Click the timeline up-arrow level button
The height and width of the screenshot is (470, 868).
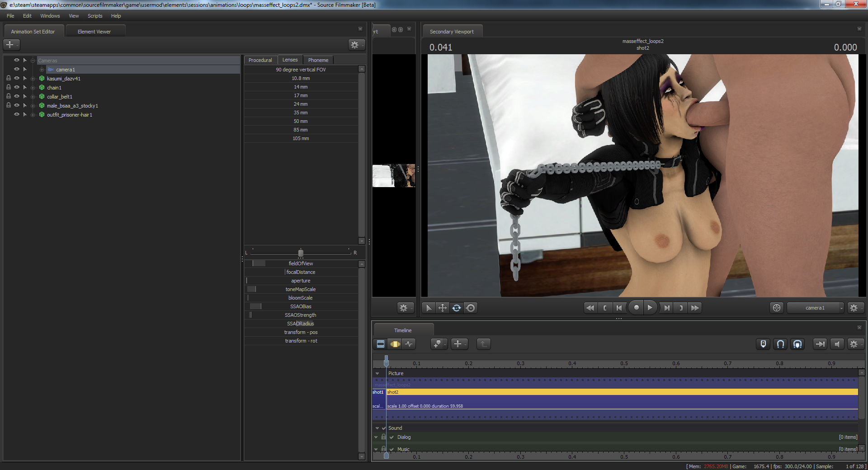tap(483, 344)
